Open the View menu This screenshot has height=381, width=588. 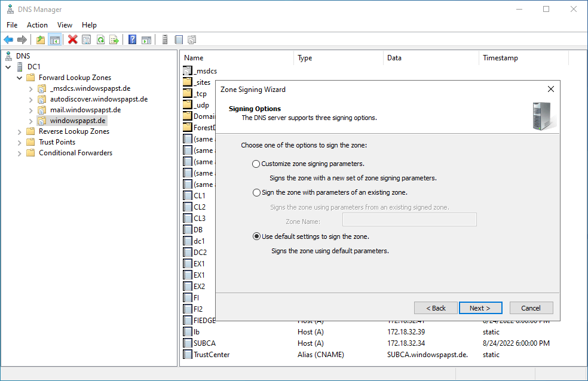coord(65,25)
